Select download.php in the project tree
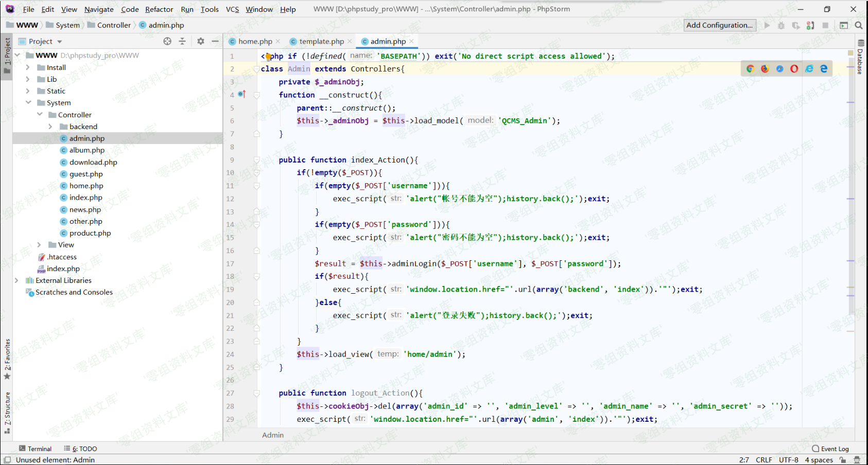The width and height of the screenshot is (868, 465). tap(93, 162)
